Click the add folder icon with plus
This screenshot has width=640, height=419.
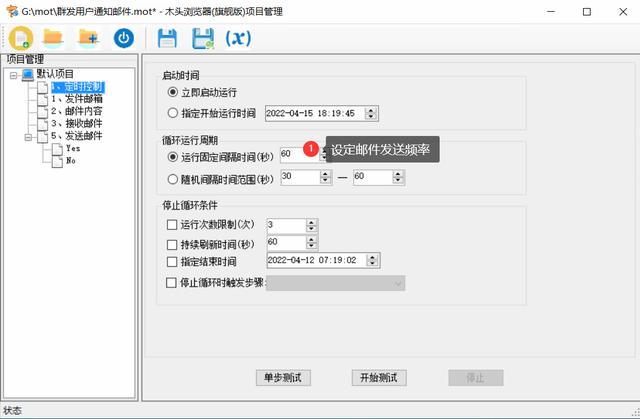tap(89, 38)
